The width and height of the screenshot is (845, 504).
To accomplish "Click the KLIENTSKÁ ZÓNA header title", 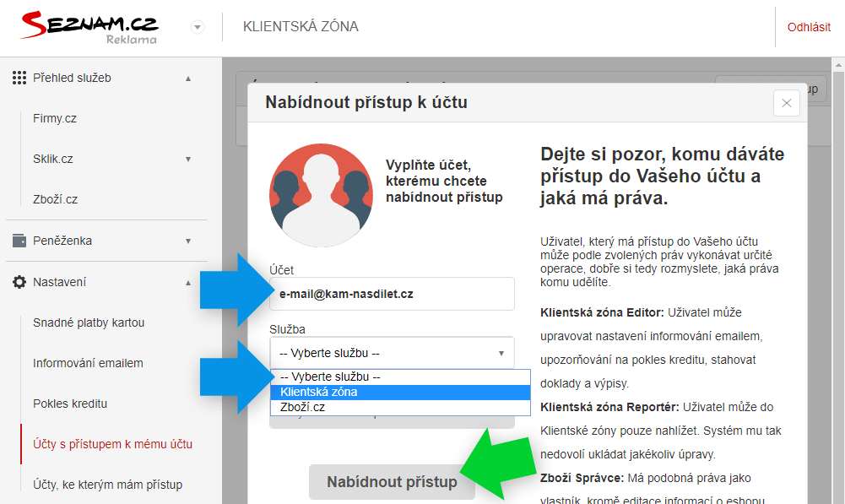I will 301,26.
